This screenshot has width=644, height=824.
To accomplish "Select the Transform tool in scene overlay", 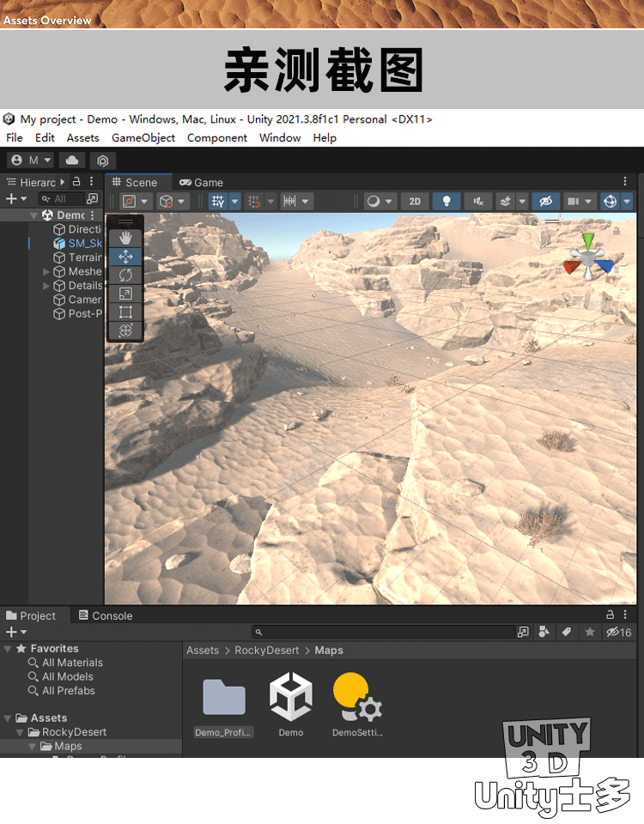I will (x=125, y=330).
